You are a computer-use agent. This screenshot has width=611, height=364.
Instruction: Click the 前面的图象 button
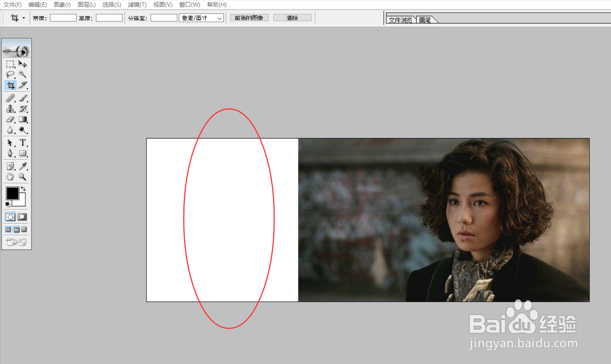(249, 18)
